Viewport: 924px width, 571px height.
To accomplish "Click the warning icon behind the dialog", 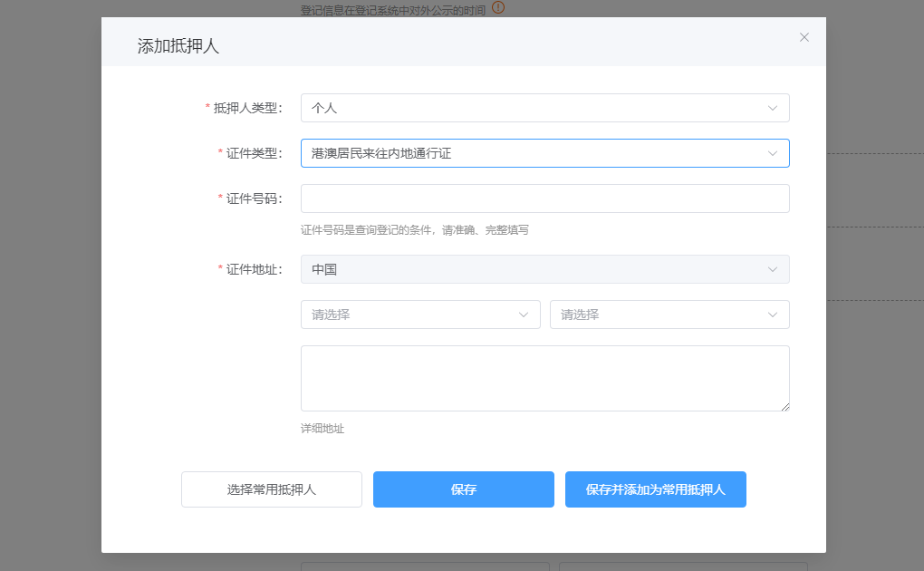I will [498, 7].
